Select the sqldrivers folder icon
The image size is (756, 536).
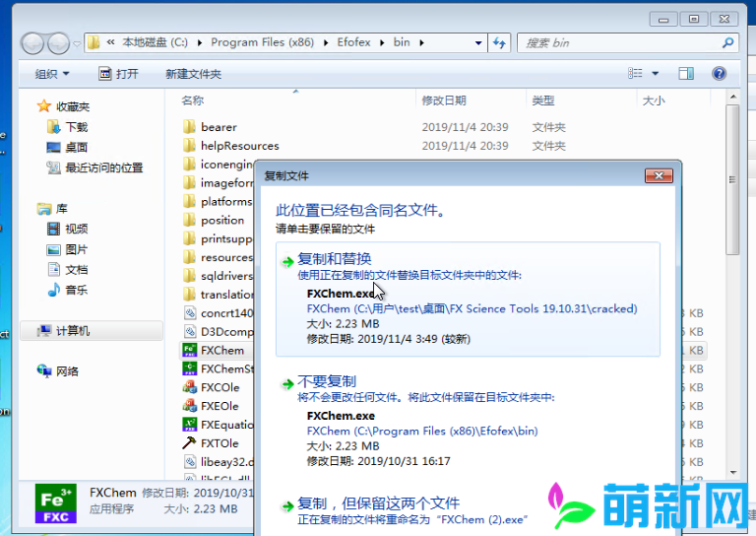pyautogui.click(x=189, y=276)
